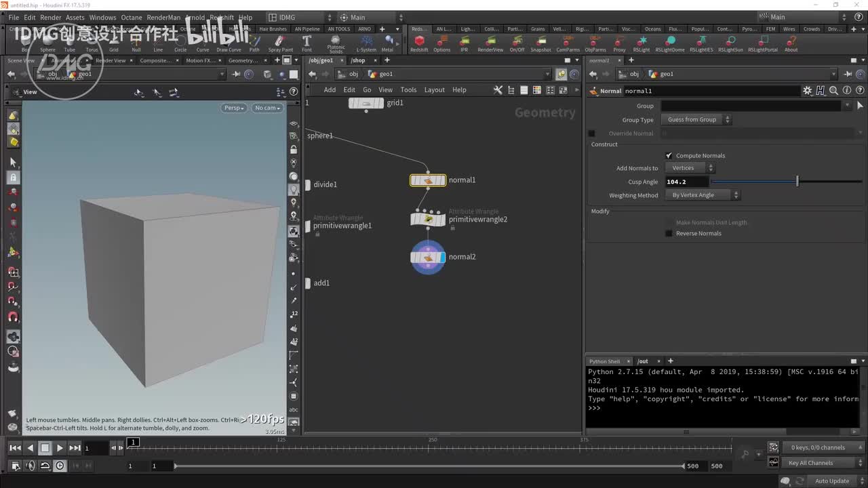The image size is (868, 488).
Task: Click the frame range slider bar
Action: pos(429,466)
